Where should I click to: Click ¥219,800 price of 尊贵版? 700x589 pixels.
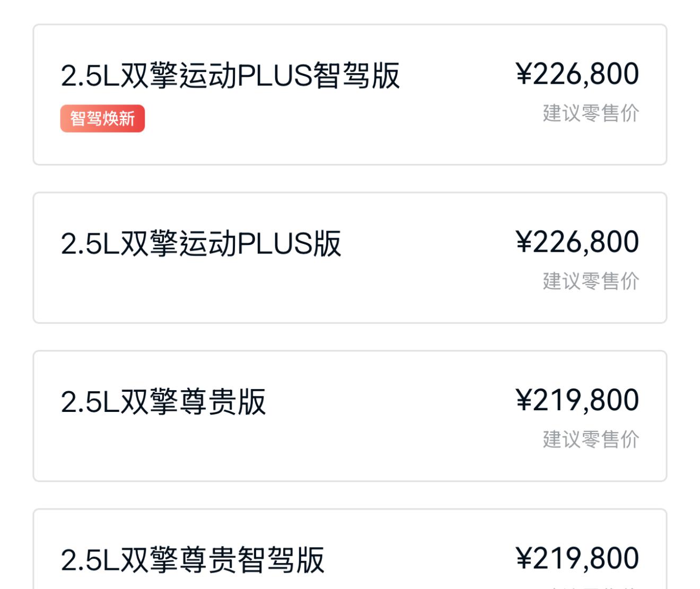point(577,400)
